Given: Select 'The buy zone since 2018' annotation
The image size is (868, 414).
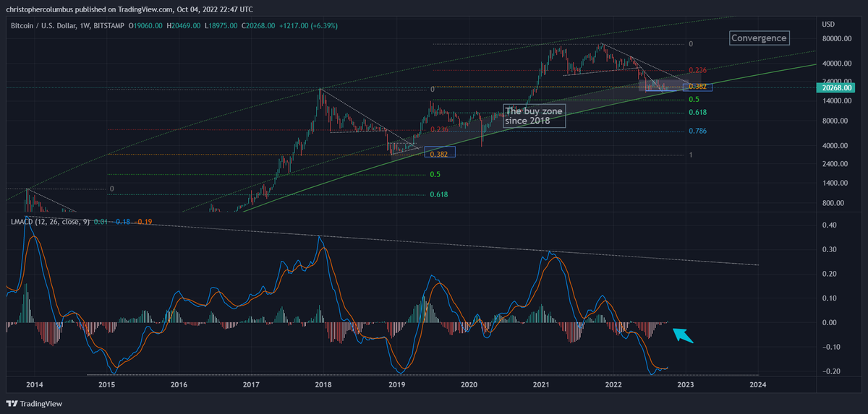Looking at the screenshot, I should (x=534, y=116).
